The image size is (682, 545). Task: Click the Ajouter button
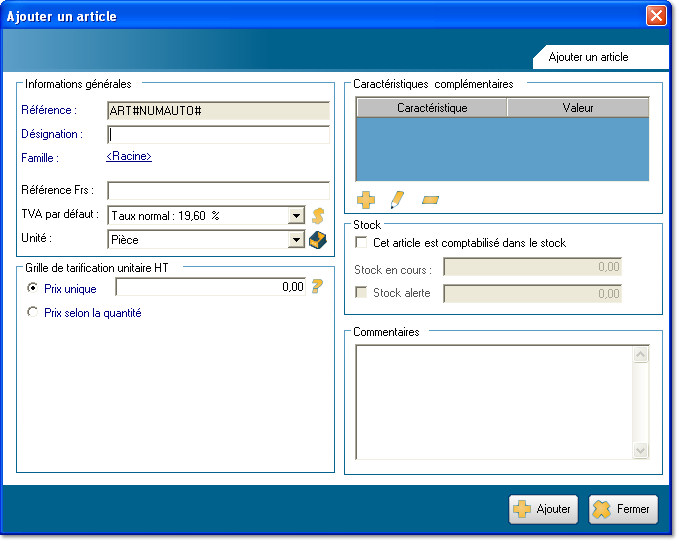pyautogui.click(x=543, y=509)
